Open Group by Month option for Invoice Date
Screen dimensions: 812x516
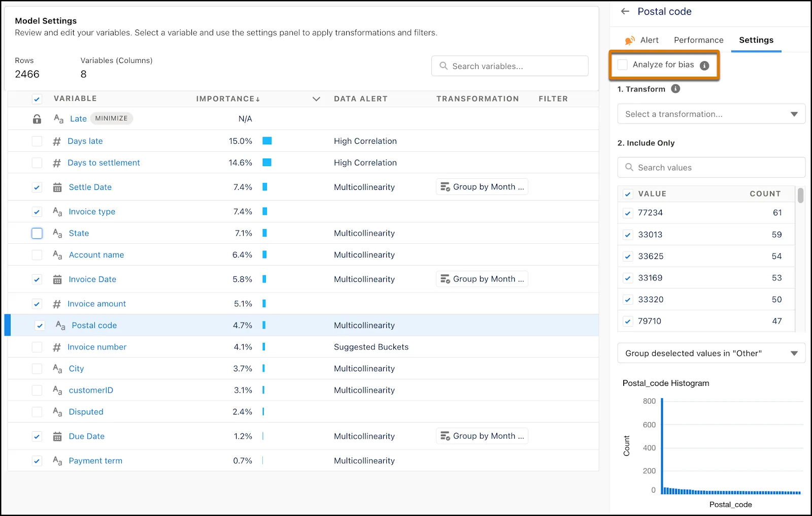coord(482,279)
